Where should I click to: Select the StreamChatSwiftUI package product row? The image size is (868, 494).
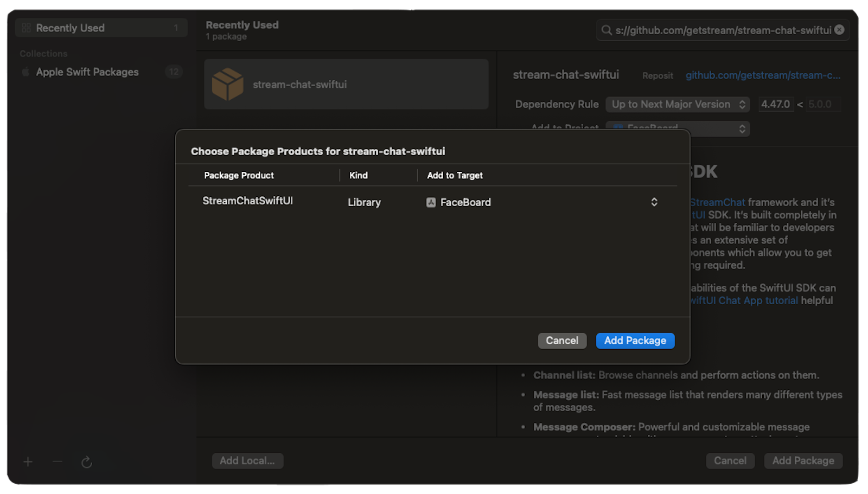[x=248, y=201]
